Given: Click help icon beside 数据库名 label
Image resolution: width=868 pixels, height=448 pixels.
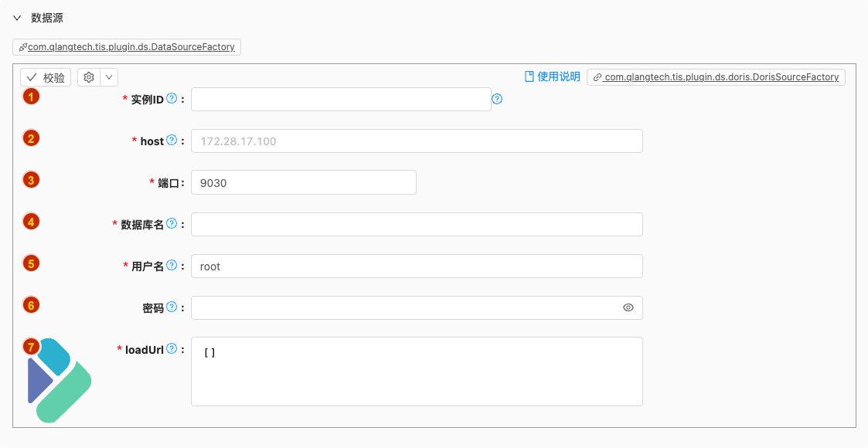Looking at the screenshot, I should [x=172, y=224].
